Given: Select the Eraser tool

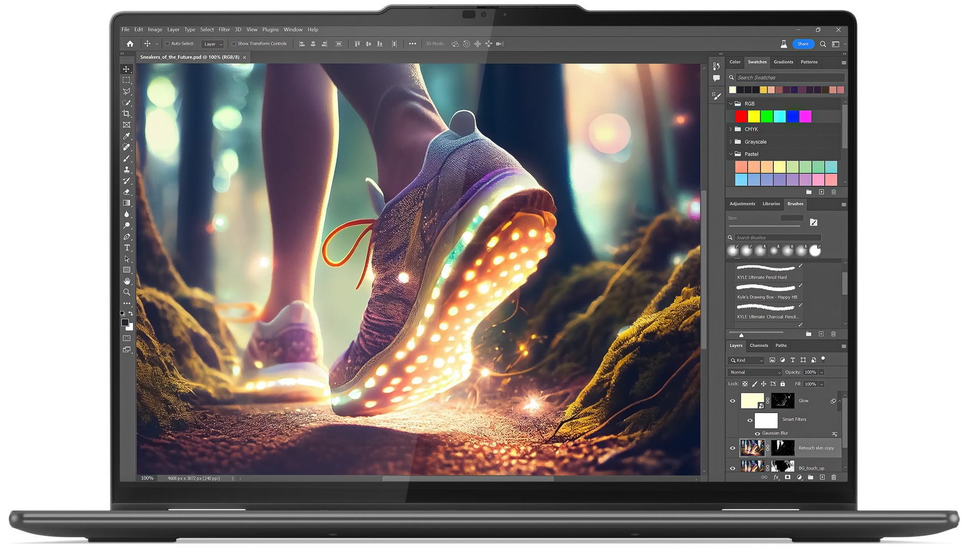Looking at the screenshot, I should pyautogui.click(x=127, y=192).
